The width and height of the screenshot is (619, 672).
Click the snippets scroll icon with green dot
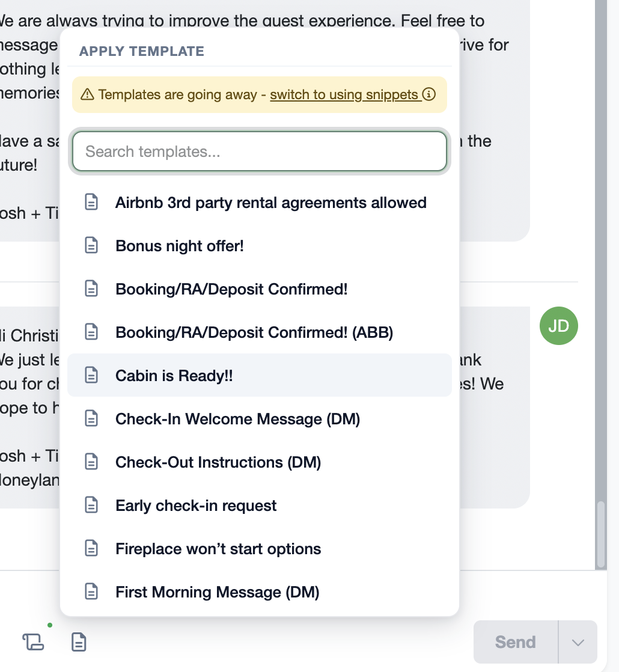coord(33,642)
